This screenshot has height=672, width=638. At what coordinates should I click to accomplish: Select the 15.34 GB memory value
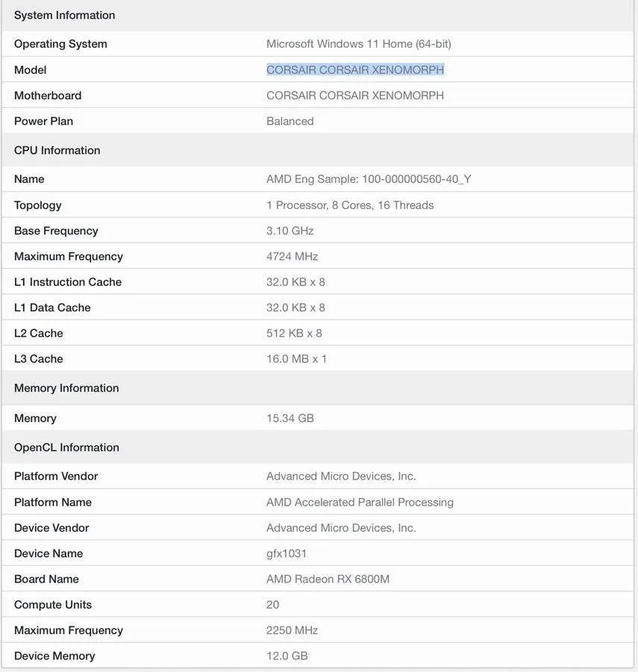pos(290,418)
